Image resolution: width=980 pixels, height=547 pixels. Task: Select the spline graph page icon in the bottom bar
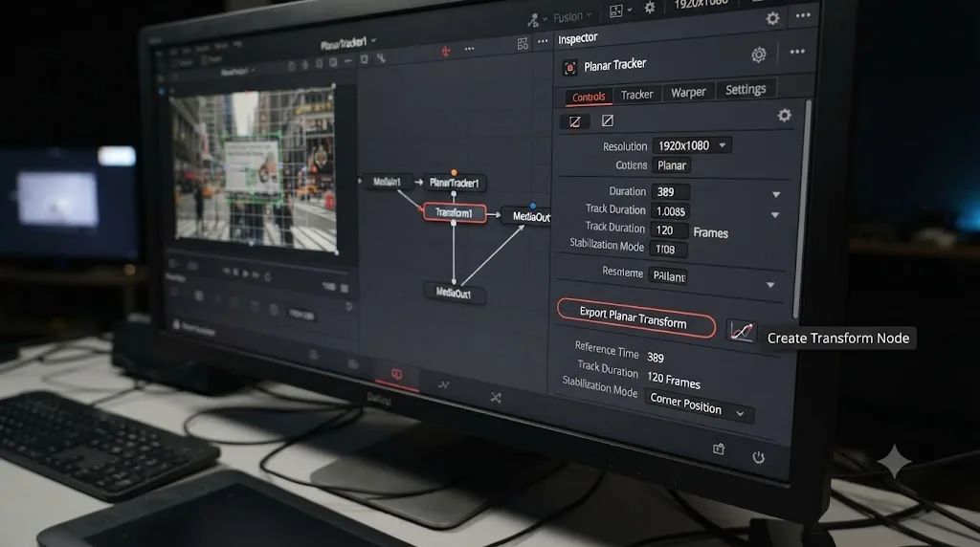(444, 385)
